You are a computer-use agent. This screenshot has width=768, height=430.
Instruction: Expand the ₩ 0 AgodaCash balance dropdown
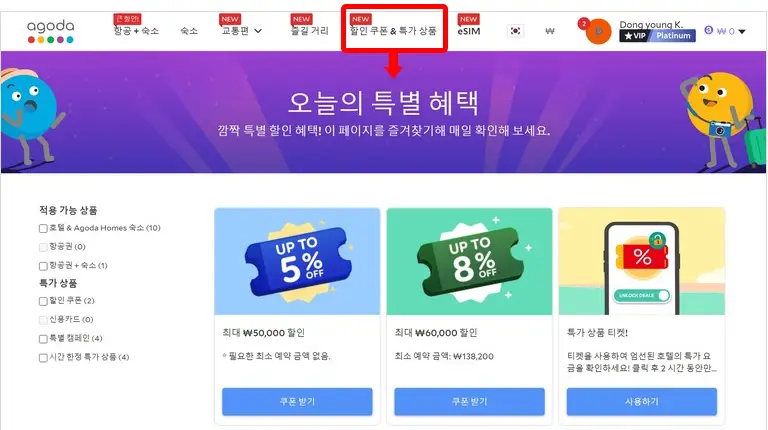coord(731,31)
